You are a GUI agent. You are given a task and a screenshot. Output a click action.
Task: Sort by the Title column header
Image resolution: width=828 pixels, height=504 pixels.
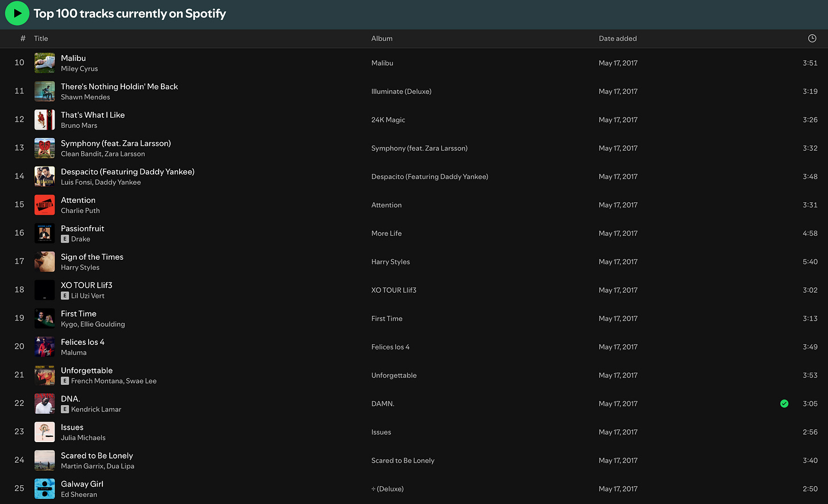coord(41,39)
